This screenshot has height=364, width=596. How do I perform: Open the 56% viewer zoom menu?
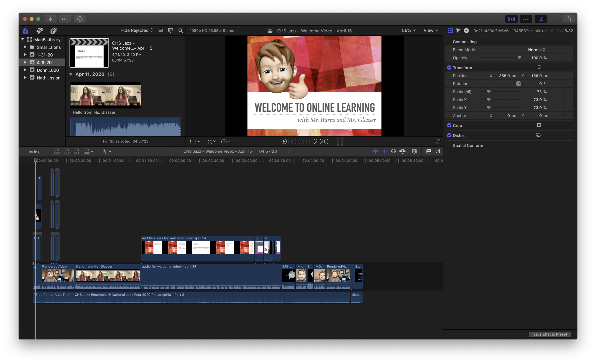click(409, 30)
